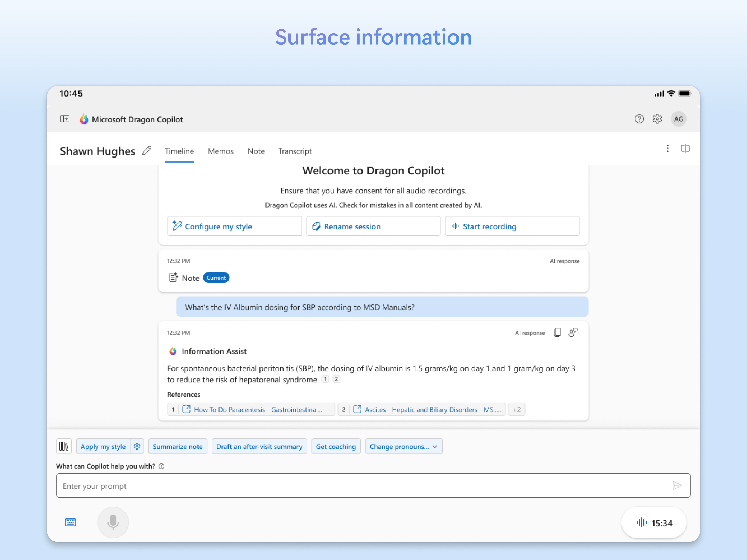The height and width of the screenshot is (560, 747).
Task: Open style settings gear beside Apply my style
Action: click(x=137, y=446)
